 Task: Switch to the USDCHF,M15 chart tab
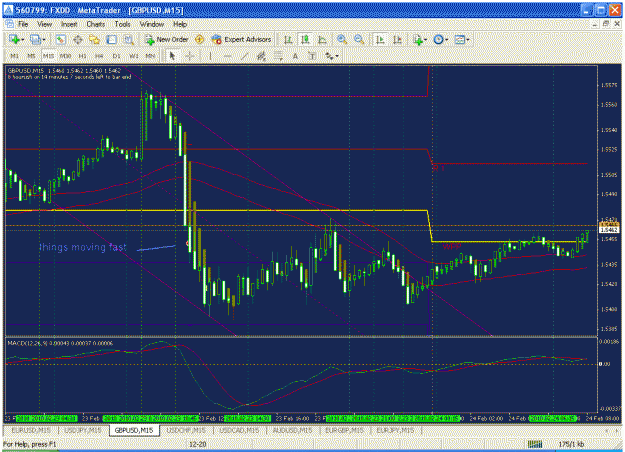click(186, 430)
